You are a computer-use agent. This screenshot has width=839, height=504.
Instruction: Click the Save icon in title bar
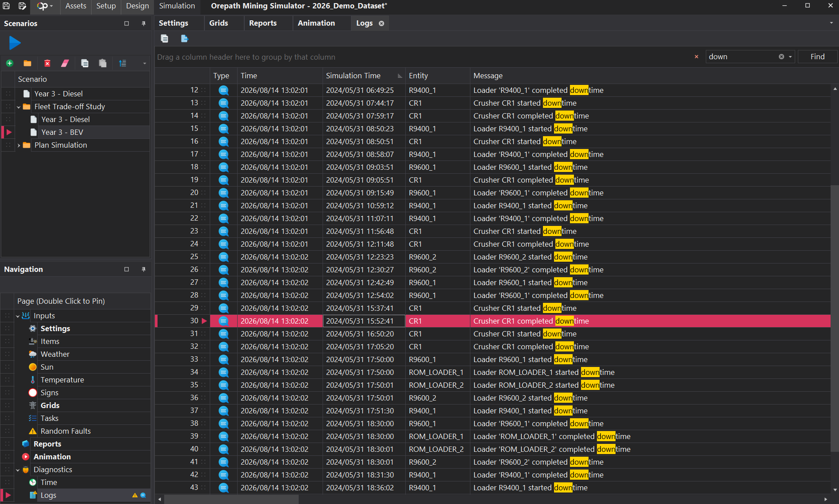(7, 6)
